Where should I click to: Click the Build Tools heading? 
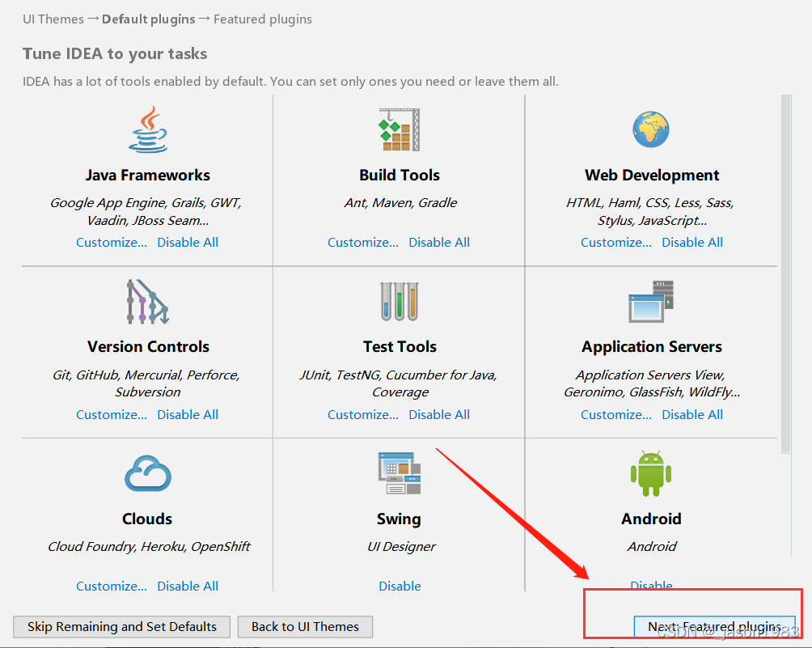tap(400, 175)
